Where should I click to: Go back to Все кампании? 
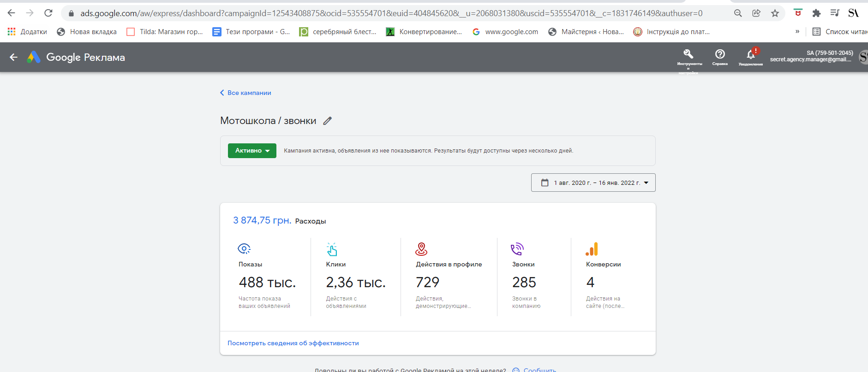(x=245, y=93)
